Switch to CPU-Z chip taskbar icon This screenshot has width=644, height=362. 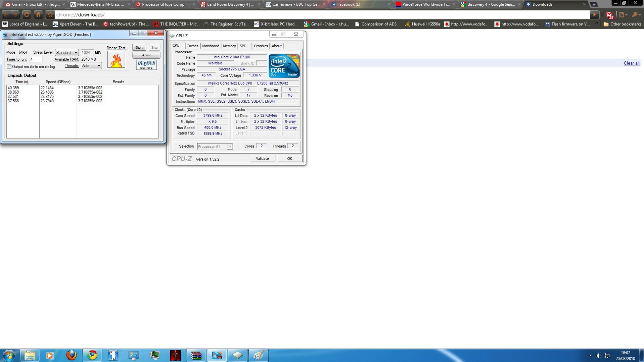(x=238, y=355)
